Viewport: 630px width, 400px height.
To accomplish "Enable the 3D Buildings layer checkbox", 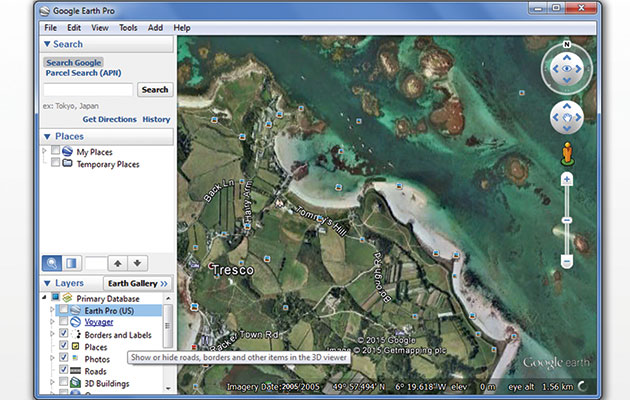I will (63, 381).
